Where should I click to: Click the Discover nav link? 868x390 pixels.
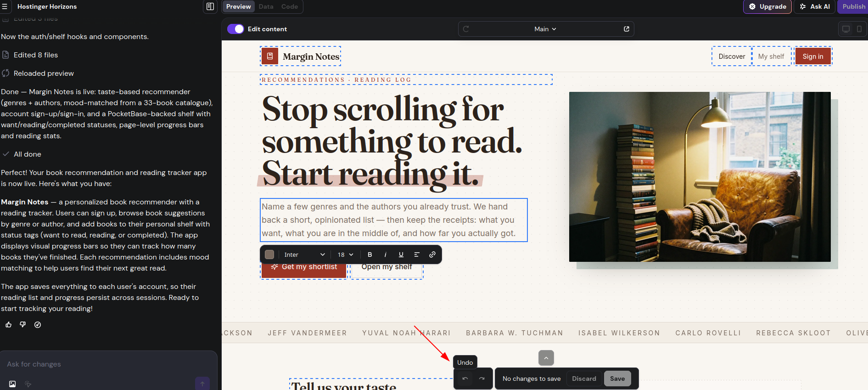[732, 56]
